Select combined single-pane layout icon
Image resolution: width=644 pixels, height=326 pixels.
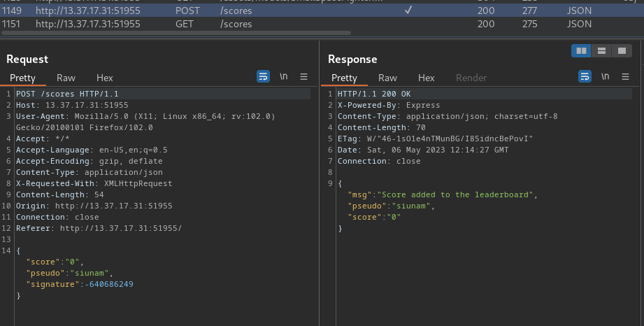pos(622,50)
